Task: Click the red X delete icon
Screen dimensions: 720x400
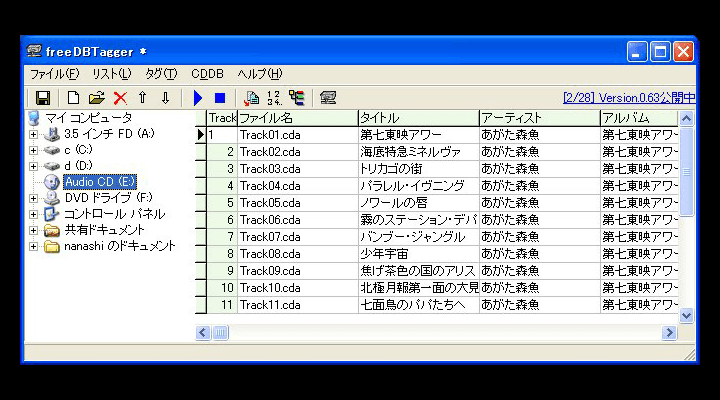Action: 120,98
